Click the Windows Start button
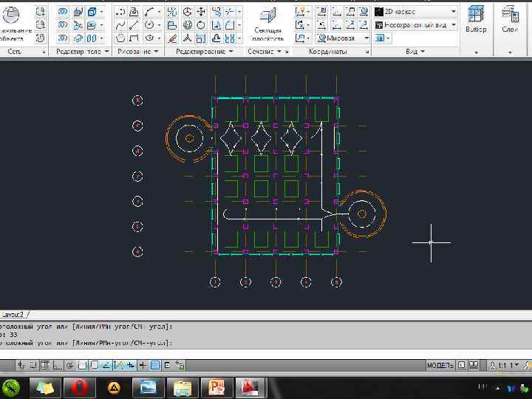Image resolution: width=532 pixels, height=399 pixels. pos(11,387)
